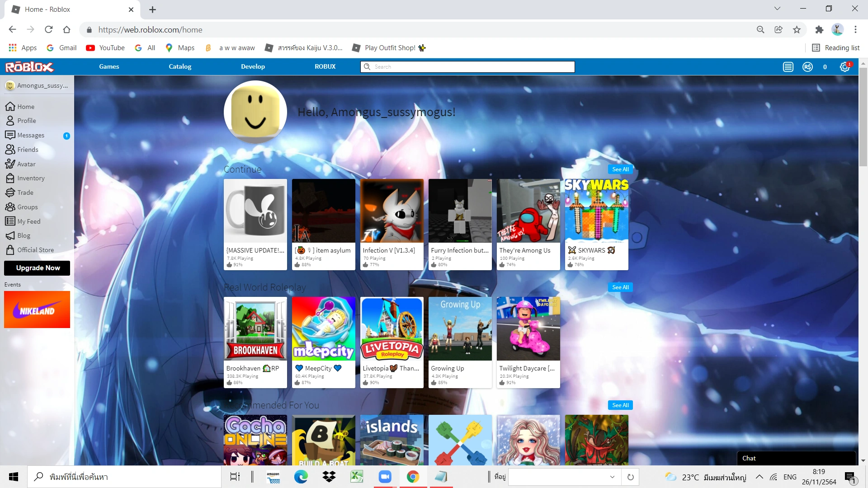Click See All for Continue section
The height and width of the screenshot is (488, 868).
coord(620,169)
